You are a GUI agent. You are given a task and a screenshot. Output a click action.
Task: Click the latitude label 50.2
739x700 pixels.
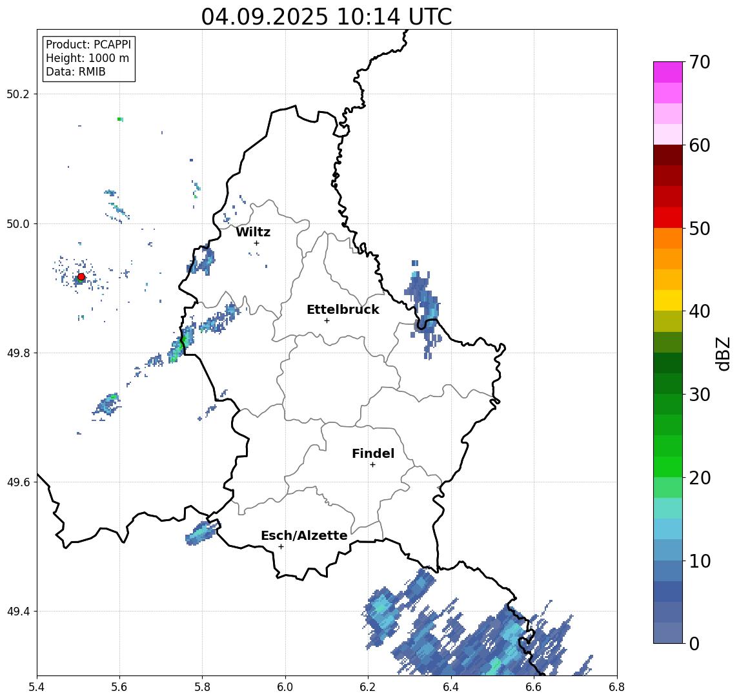click(x=18, y=94)
